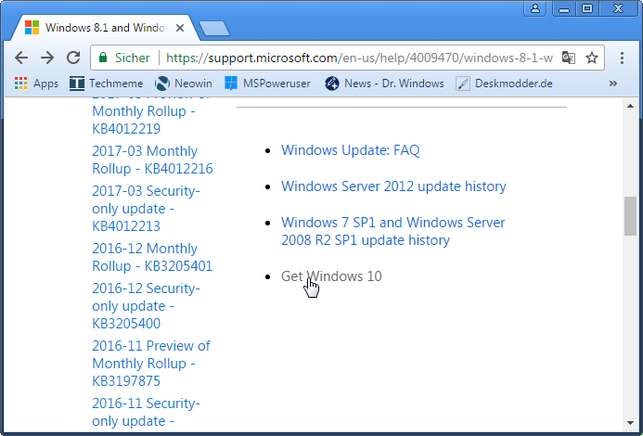
Task: Go forward to the next page
Action: click(x=47, y=58)
